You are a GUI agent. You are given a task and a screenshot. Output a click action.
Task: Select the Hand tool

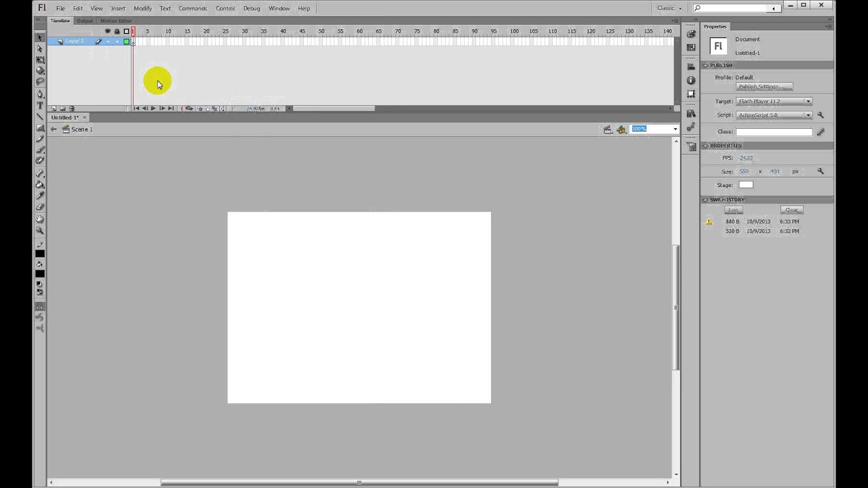(x=39, y=218)
